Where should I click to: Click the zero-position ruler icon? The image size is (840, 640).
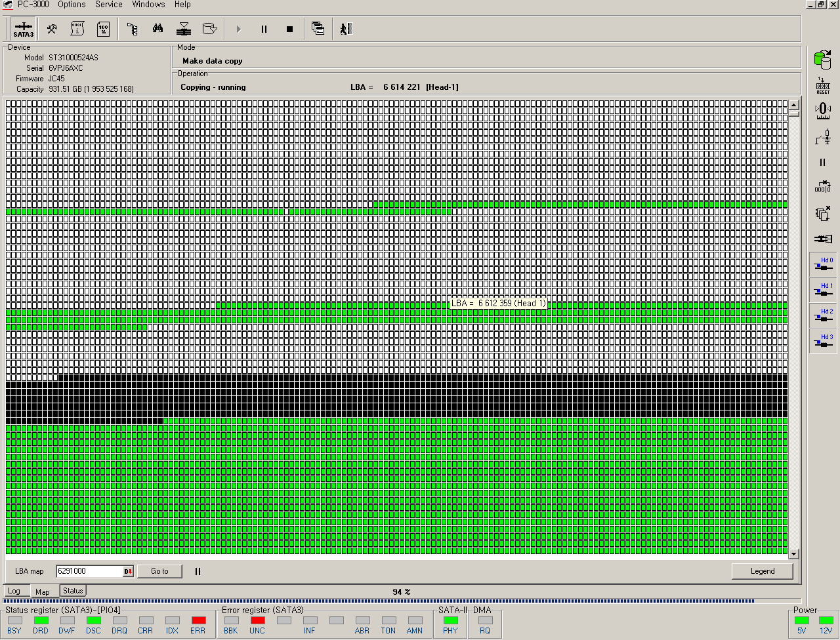click(x=823, y=111)
